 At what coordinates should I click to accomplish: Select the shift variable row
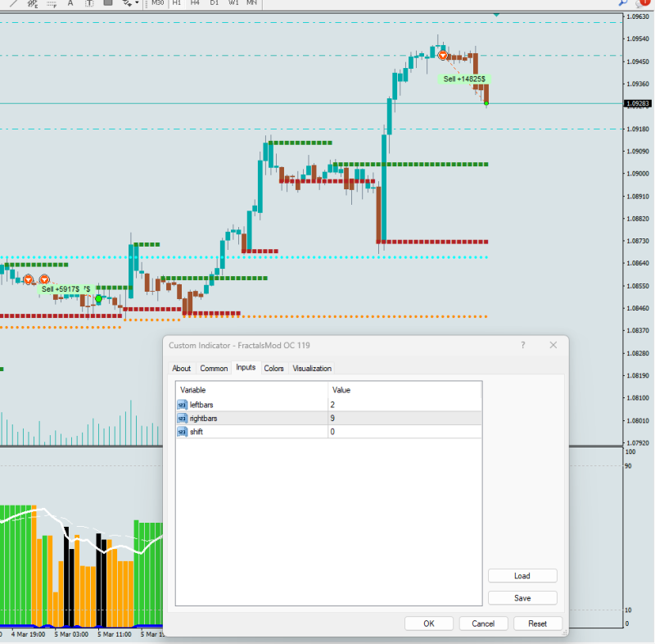click(329, 432)
